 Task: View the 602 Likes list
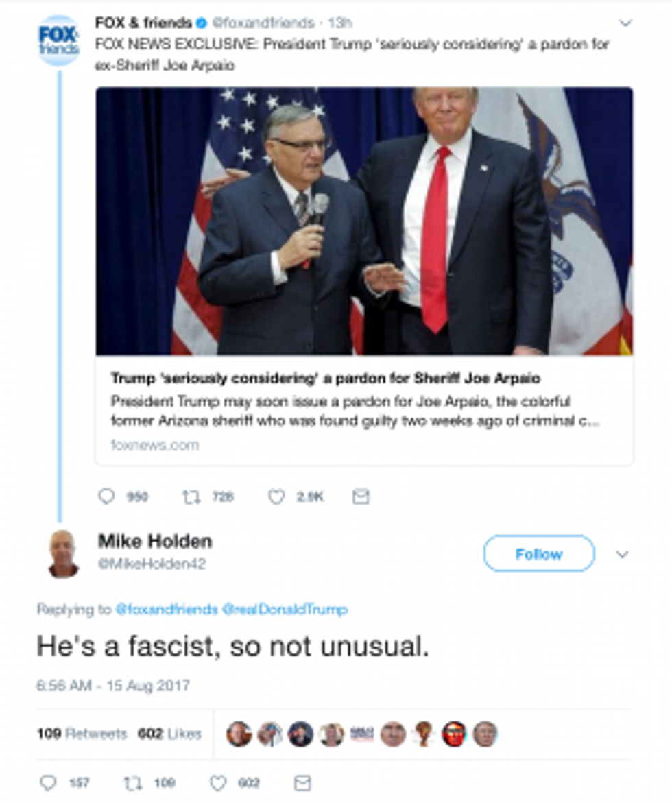click(169, 734)
